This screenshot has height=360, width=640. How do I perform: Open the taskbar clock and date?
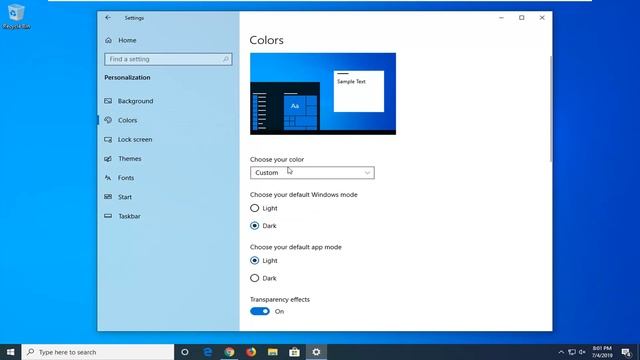pyautogui.click(x=602, y=352)
